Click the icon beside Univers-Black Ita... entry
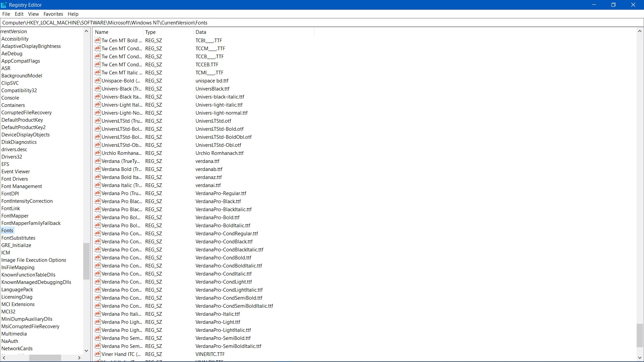 pyautogui.click(x=98, y=97)
